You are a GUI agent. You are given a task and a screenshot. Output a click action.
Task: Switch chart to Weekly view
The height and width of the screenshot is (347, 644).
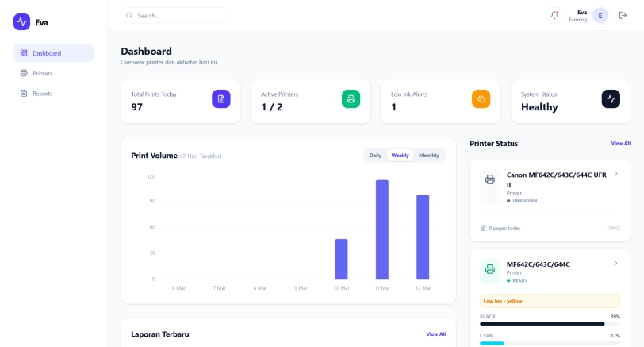pos(401,156)
